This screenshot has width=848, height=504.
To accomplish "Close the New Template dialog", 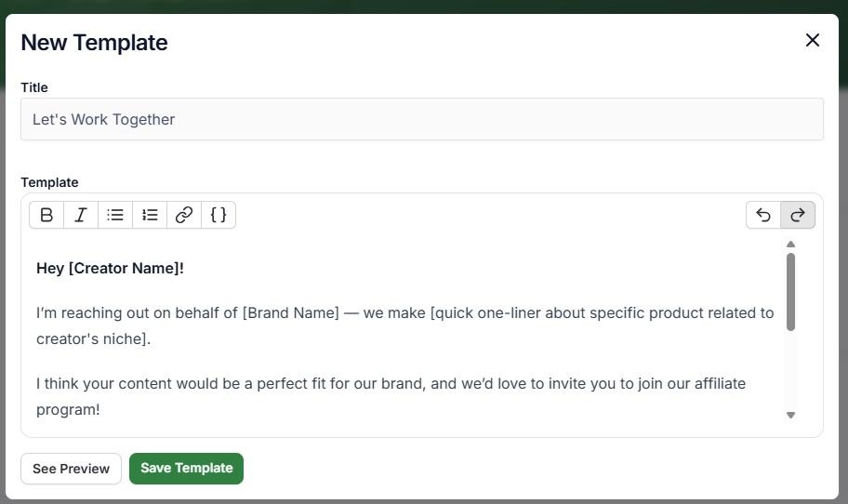I will pyautogui.click(x=813, y=40).
